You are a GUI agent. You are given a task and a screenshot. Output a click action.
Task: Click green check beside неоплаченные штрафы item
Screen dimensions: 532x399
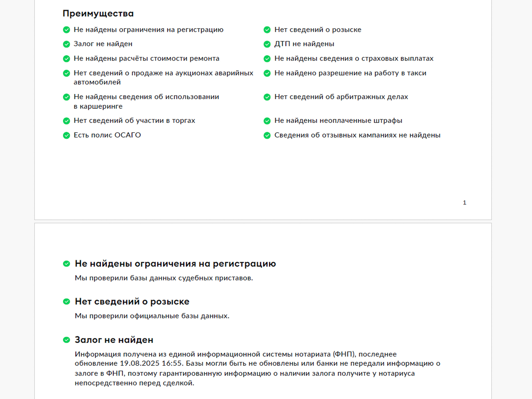pyautogui.click(x=267, y=121)
